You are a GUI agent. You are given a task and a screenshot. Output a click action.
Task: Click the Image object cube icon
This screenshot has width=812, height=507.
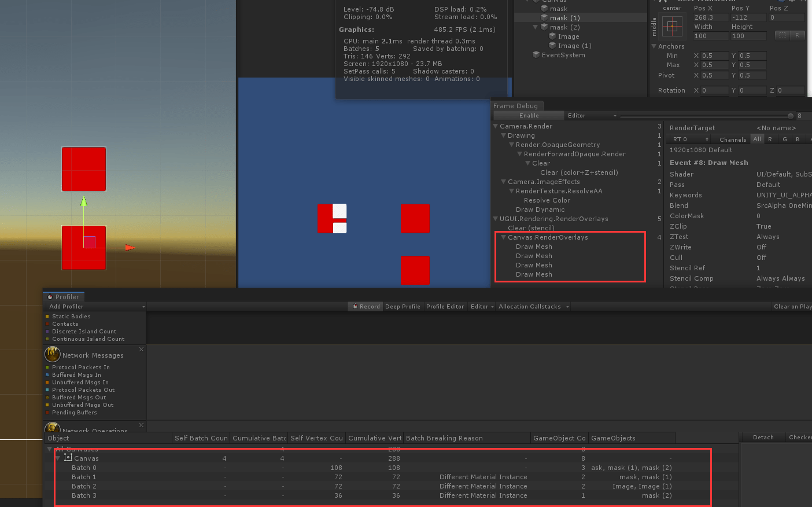click(x=552, y=36)
